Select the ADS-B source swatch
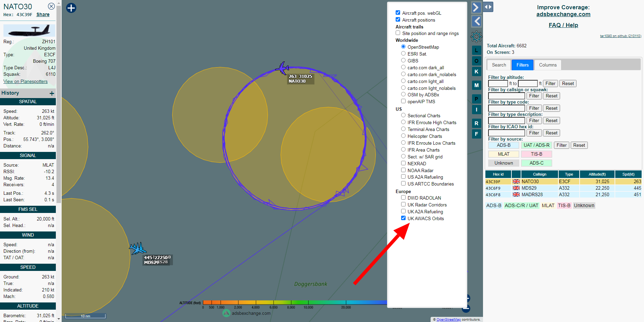The width and height of the screenshot is (644, 322). click(504, 145)
